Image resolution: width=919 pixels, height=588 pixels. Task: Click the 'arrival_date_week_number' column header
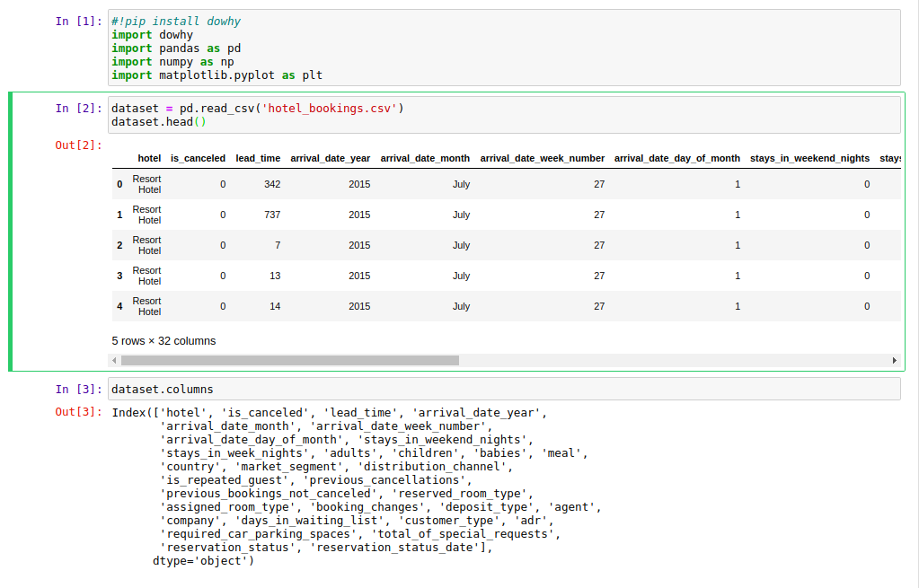[x=542, y=158]
